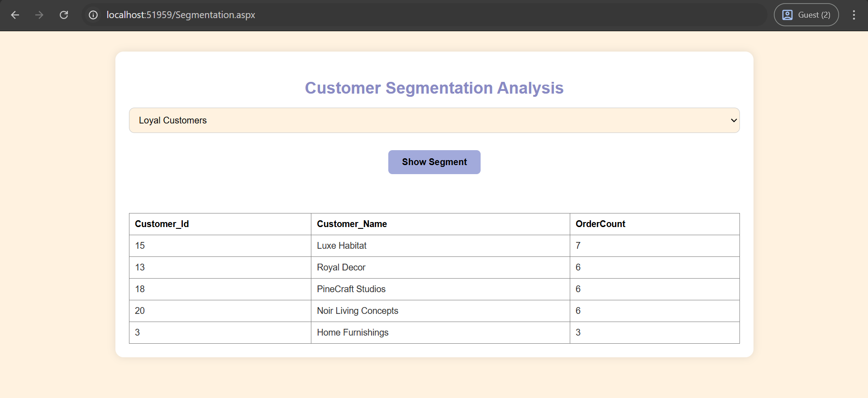Click customer ID 20 cell
The height and width of the screenshot is (398, 868).
(x=220, y=311)
